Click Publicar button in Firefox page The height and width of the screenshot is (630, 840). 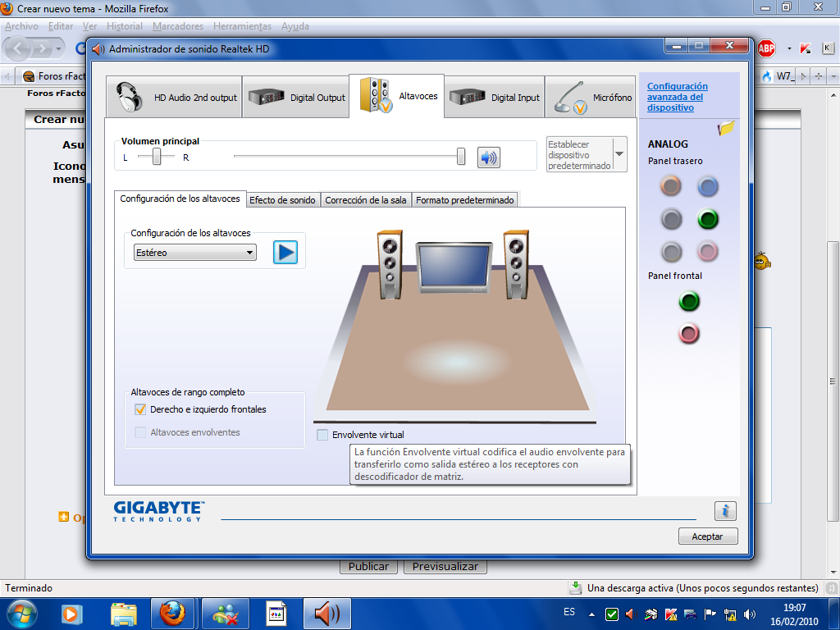[x=368, y=566]
